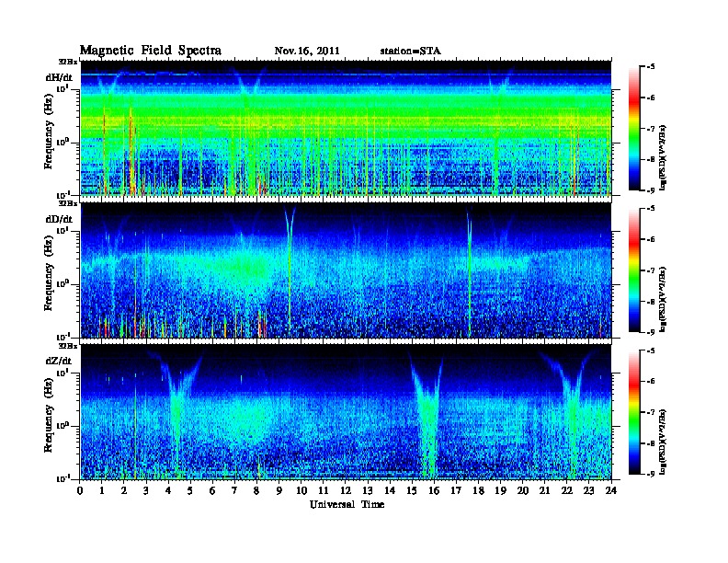Viewport: 728px width, 563px height.
Task: Click the dD/dt spectrogram plot
Action: click(x=346, y=270)
